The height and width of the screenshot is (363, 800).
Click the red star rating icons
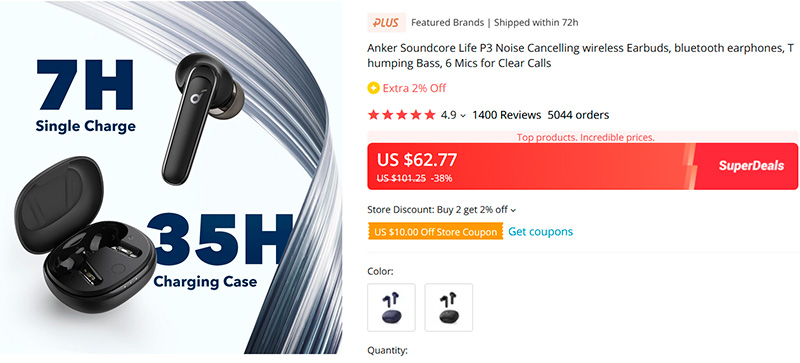pos(402,115)
